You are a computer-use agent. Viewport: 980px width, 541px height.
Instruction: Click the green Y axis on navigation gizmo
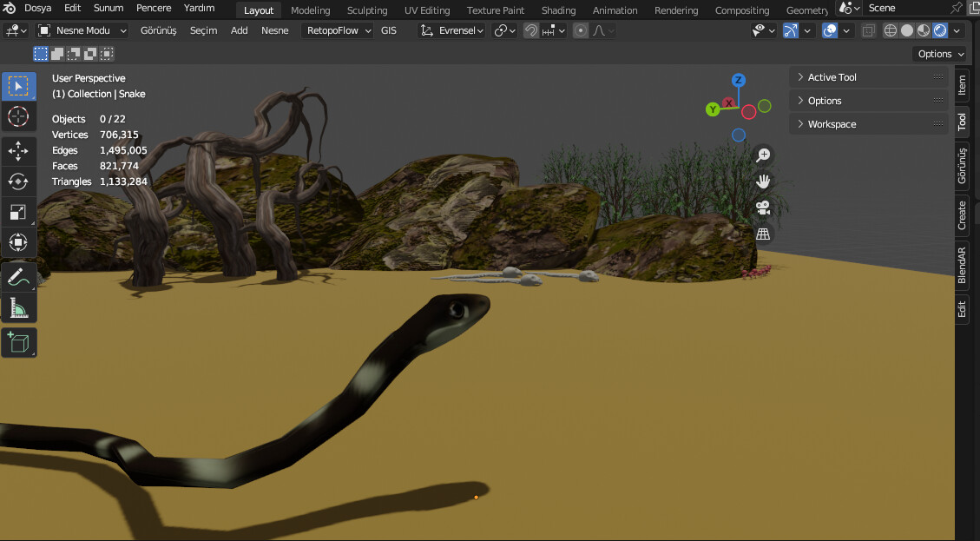click(713, 109)
